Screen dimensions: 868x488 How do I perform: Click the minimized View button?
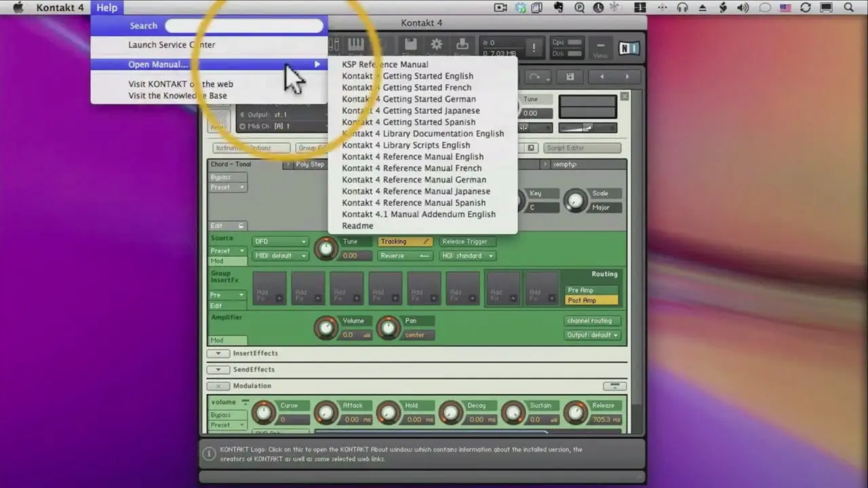pos(600,49)
